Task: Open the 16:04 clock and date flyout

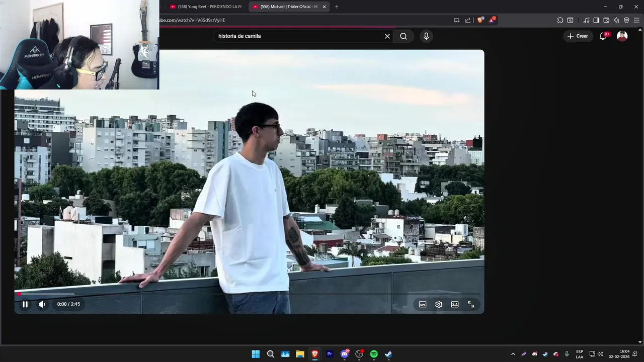Action: [x=619, y=354]
